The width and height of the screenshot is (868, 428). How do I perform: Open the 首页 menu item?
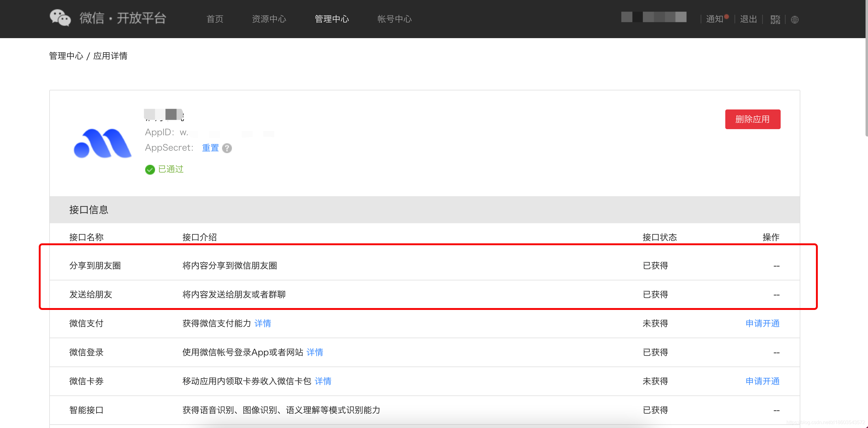click(215, 19)
